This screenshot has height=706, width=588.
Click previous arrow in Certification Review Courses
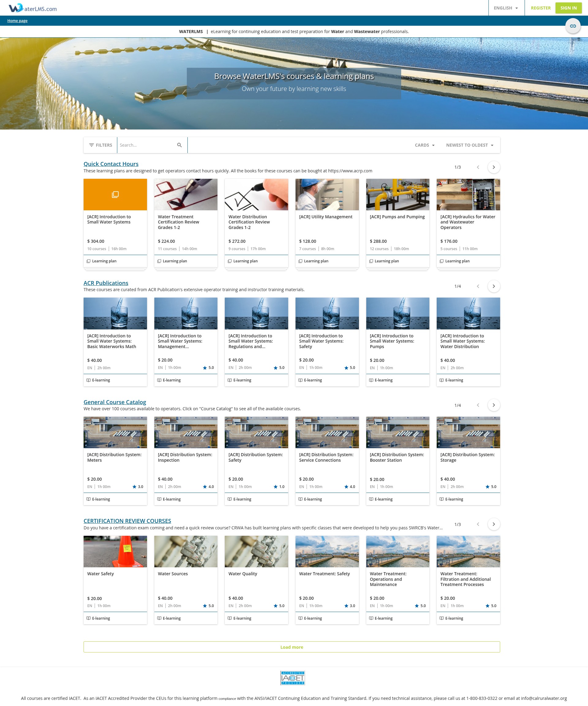click(478, 524)
